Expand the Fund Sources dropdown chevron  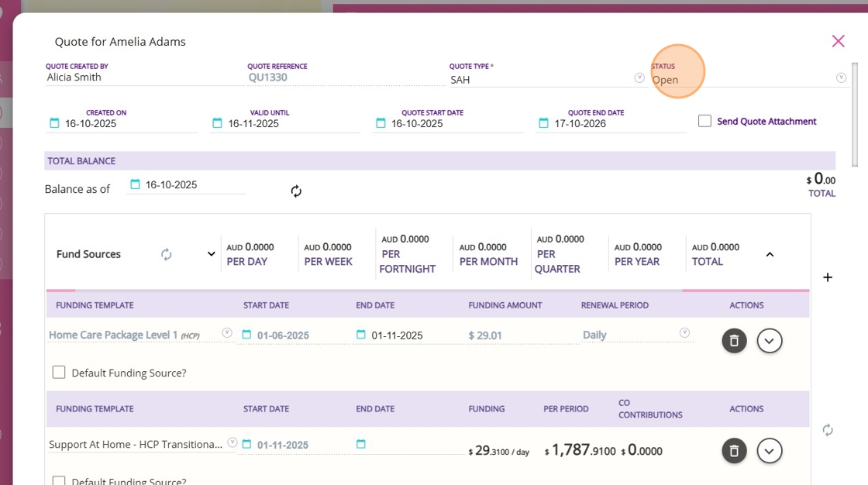click(x=211, y=254)
